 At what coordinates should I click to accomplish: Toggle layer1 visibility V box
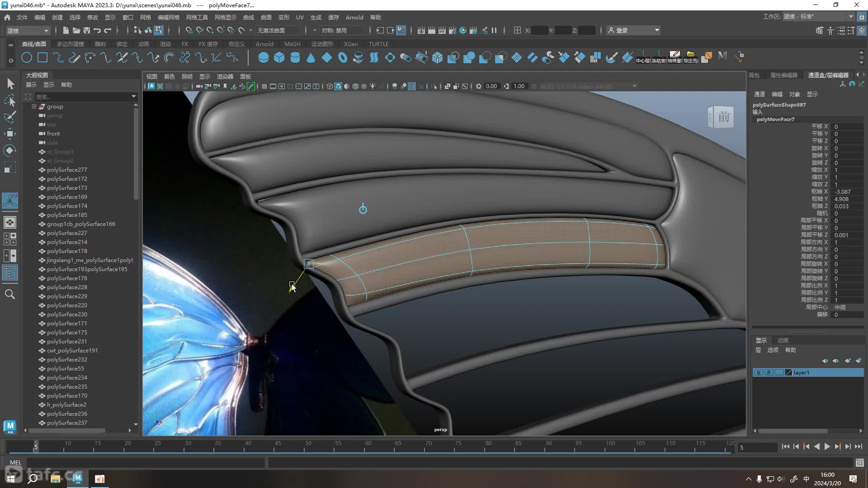click(x=759, y=372)
